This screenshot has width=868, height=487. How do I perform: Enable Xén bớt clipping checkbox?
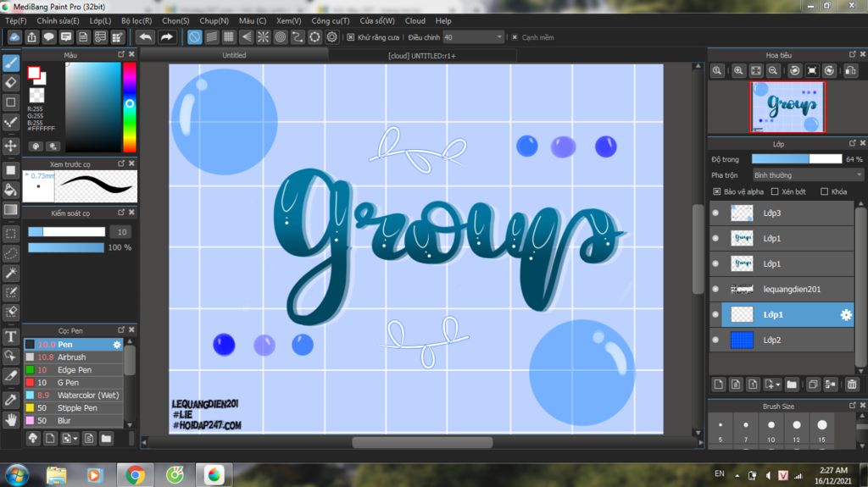pyautogui.click(x=775, y=191)
